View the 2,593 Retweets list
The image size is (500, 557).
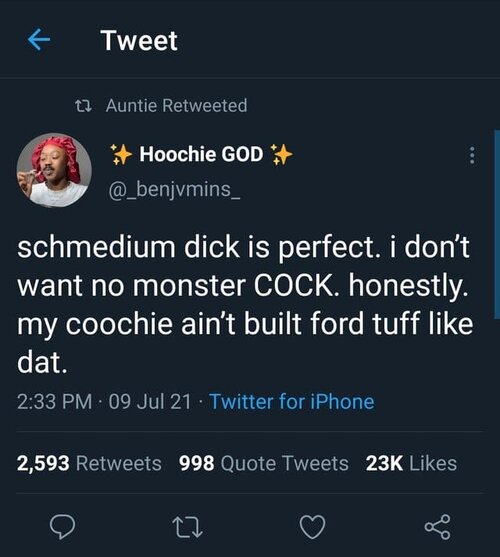pyautogui.click(x=89, y=464)
